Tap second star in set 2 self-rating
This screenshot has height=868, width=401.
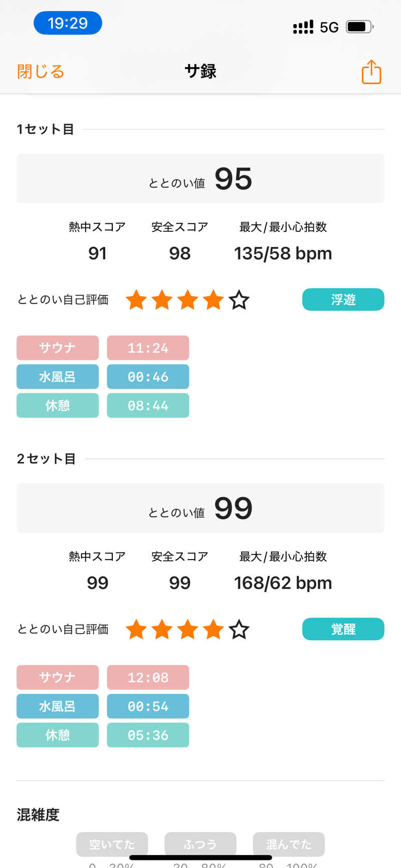pos(162,629)
